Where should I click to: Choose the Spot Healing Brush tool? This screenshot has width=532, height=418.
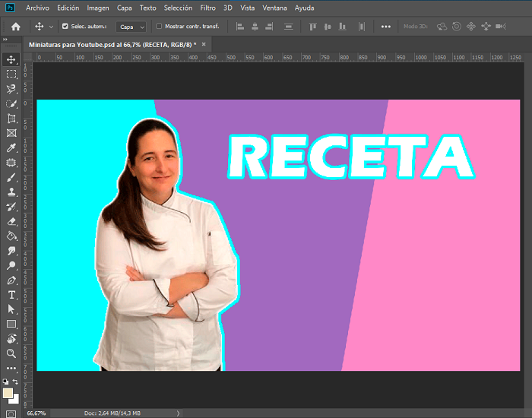(11, 163)
